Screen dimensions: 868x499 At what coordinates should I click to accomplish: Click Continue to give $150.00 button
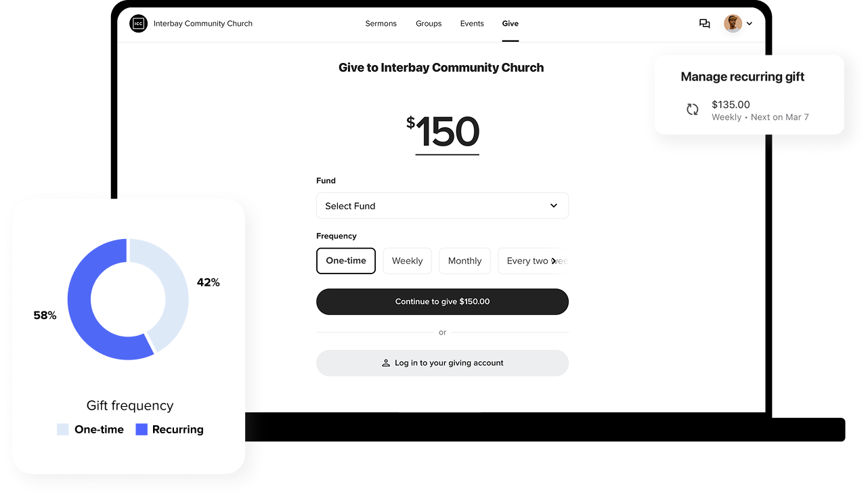click(442, 302)
